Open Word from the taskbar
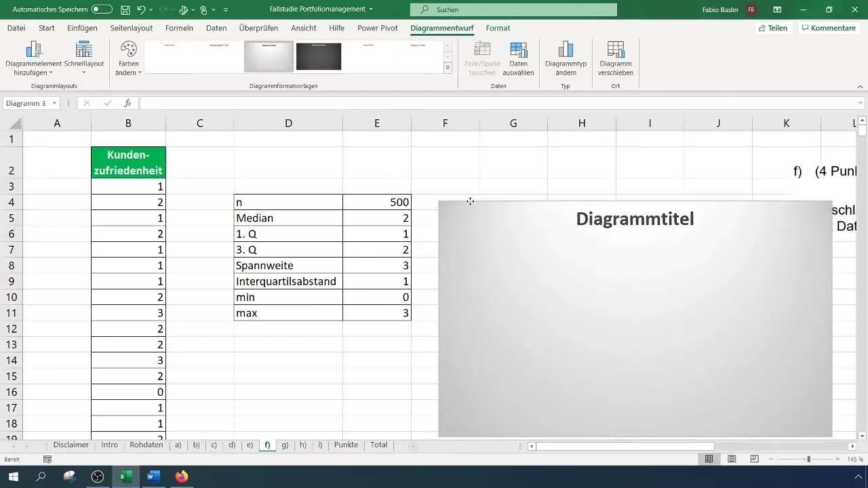The height and width of the screenshot is (488, 868). pos(153,477)
